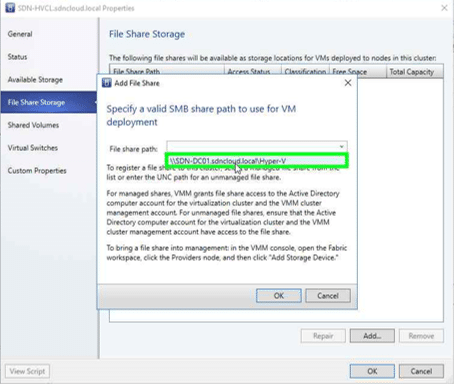Click the Remove button
Image resolution: width=454 pixels, height=384 pixels.
coord(421,336)
